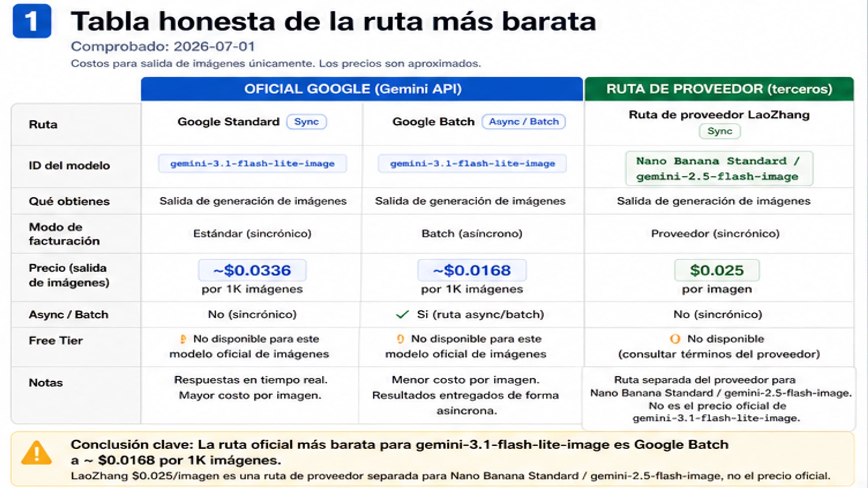Click the Async / Batch badge next to Google Batch
Screen dimensions: 868x488
pos(524,122)
